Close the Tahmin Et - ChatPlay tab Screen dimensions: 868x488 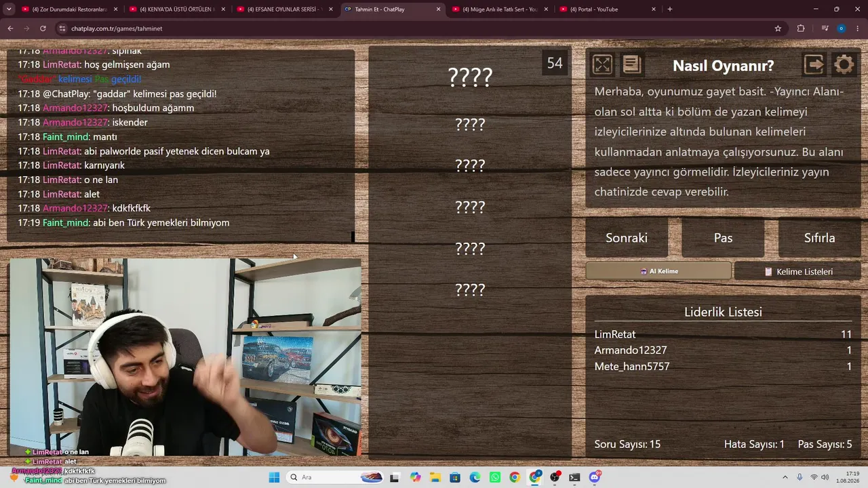click(438, 9)
